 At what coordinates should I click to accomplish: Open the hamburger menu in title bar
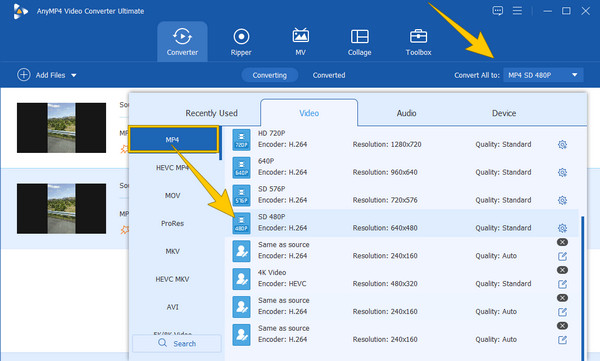pos(517,11)
